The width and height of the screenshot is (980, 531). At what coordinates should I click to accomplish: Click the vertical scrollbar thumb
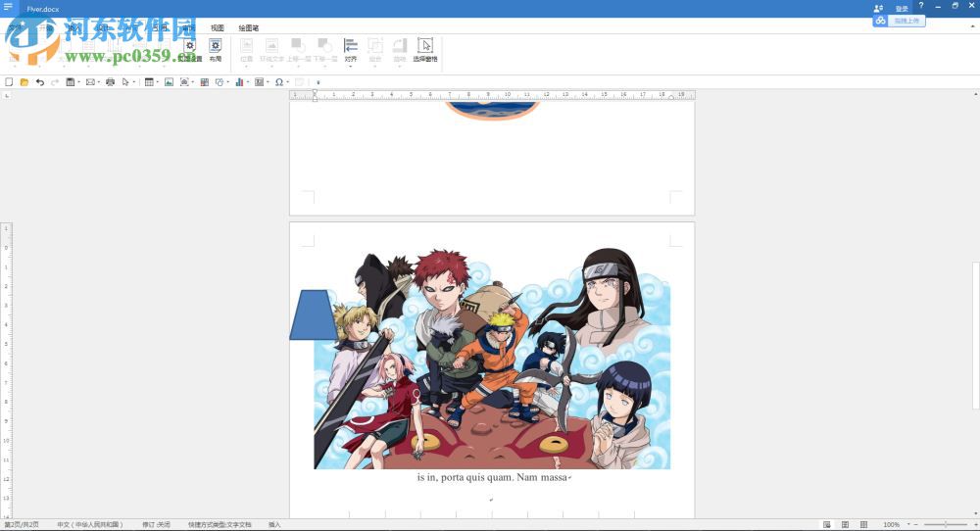[976, 335]
